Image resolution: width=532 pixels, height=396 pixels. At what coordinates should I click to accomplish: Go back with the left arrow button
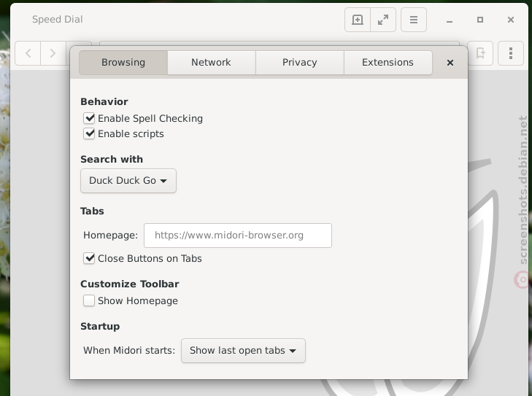click(28, 53)
